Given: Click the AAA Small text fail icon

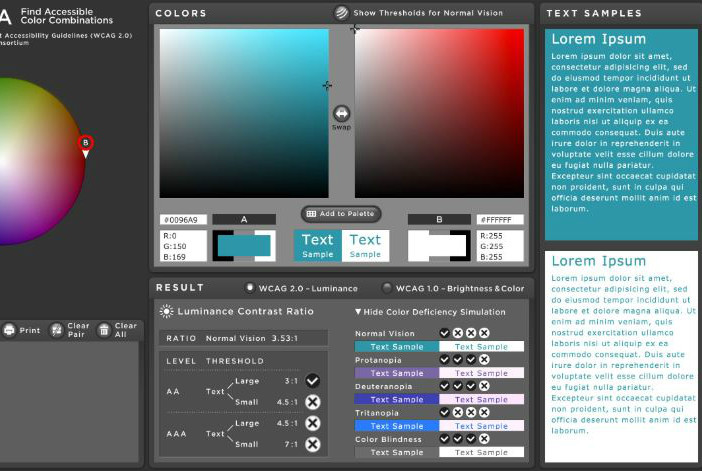Looking at the screenshot, I should [313, 444].
